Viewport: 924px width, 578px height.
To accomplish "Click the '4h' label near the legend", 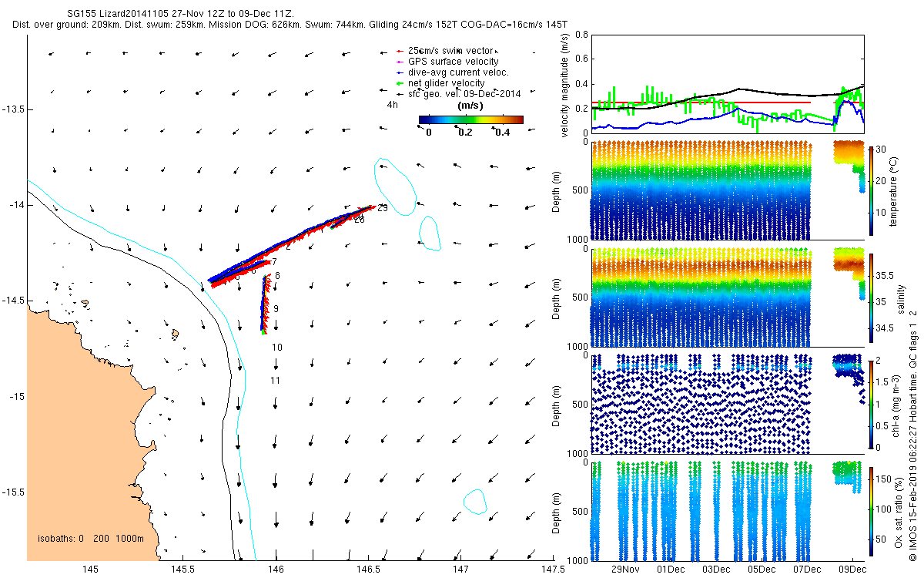I will [392, 105].
